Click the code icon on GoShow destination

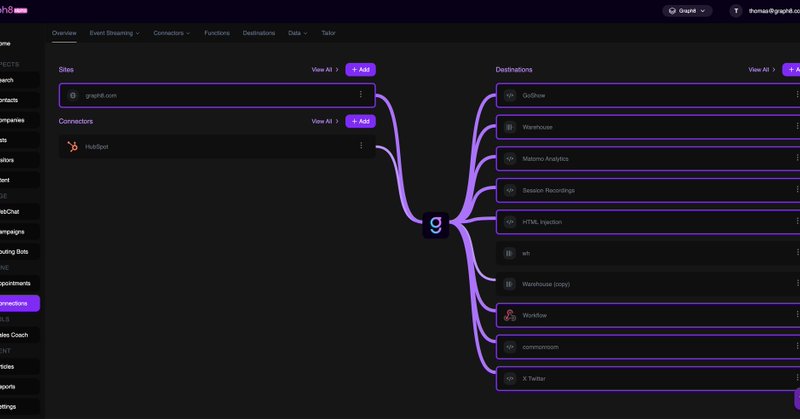click(x=509, y=95)
